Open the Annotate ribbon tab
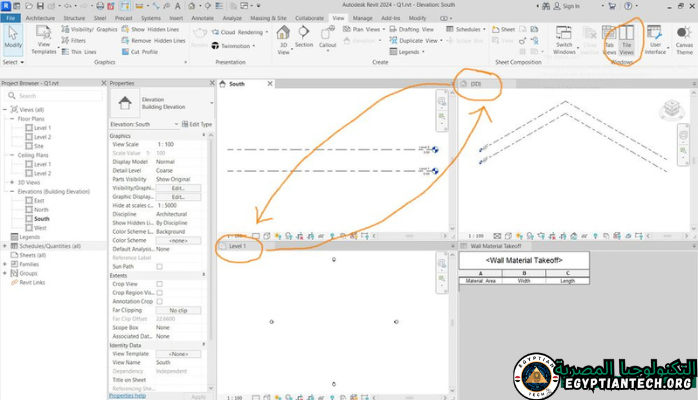The image size is (698, 400). pos(204,18)
